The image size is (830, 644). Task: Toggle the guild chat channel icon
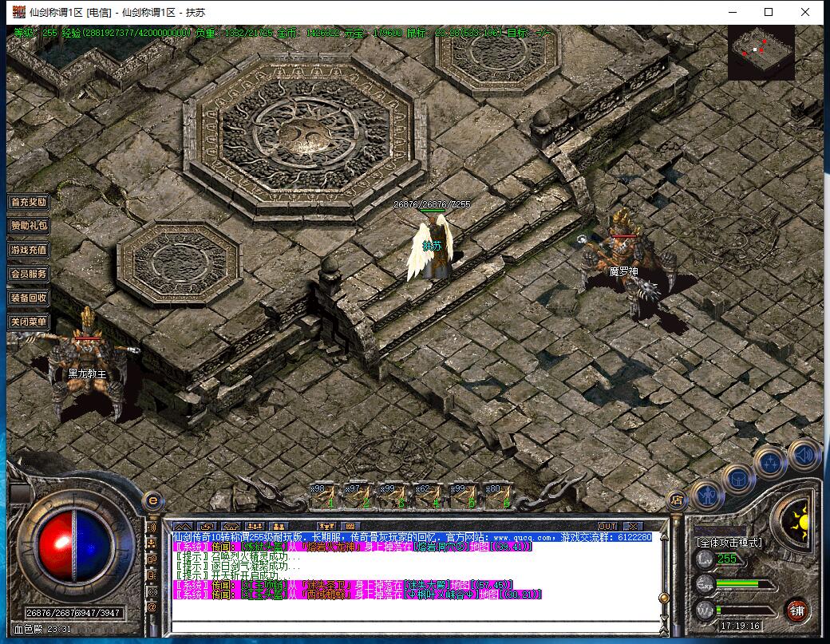(x=152, y=575)
